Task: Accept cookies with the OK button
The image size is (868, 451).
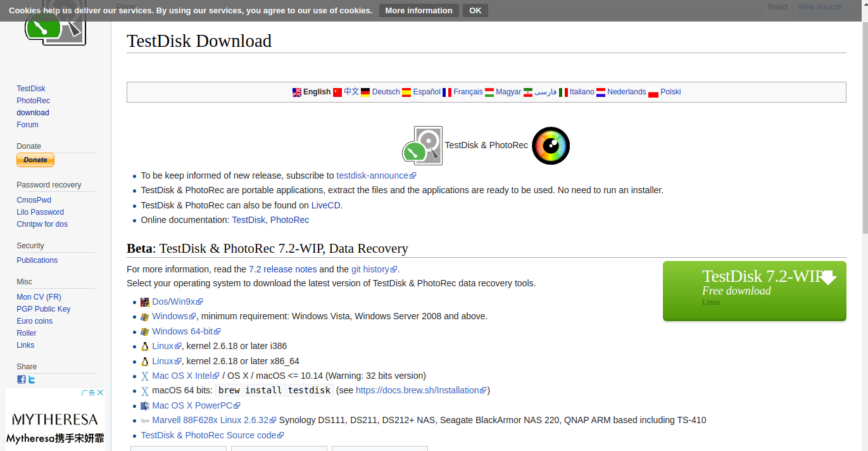Action: [475, 10]
